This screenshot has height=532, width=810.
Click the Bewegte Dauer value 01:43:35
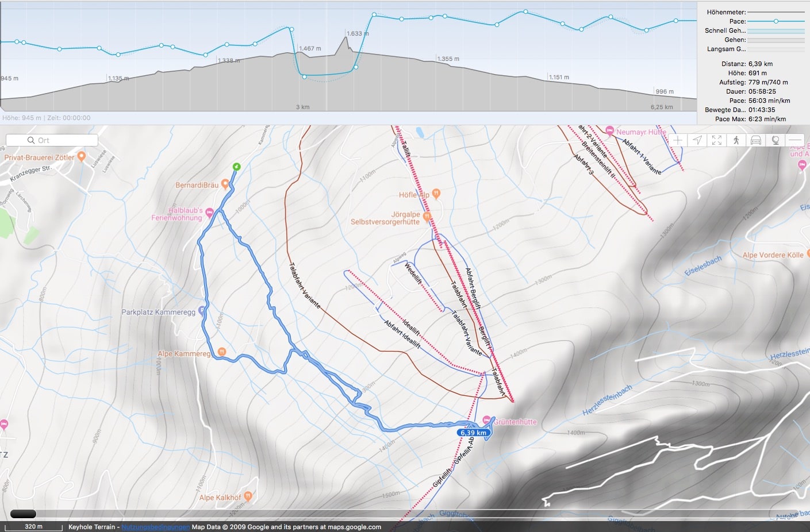pyautogui.click(x=762, y=110)
